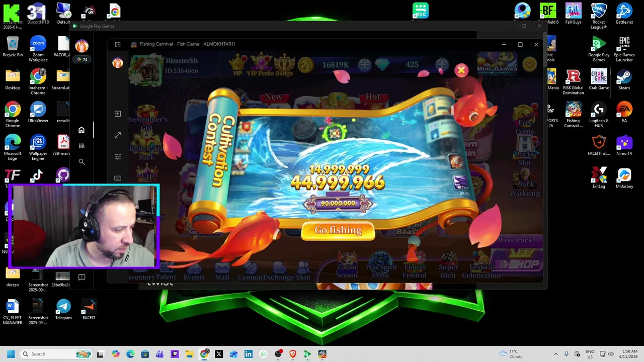Open the Brave browser from the taskbar

(x=293, y=354)
